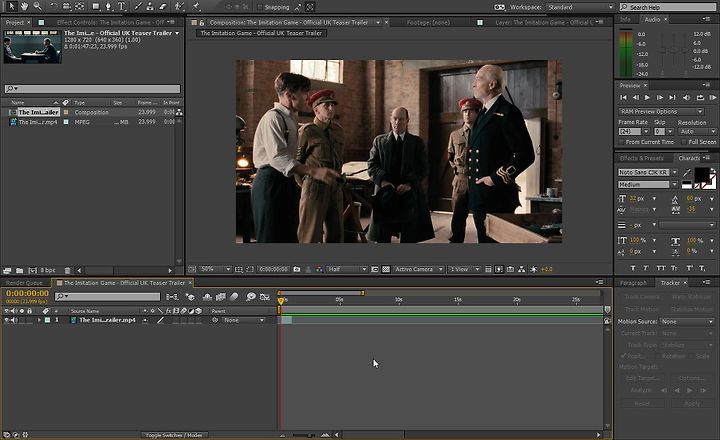Take a snapshot with the camera icon

pos(297,269)
